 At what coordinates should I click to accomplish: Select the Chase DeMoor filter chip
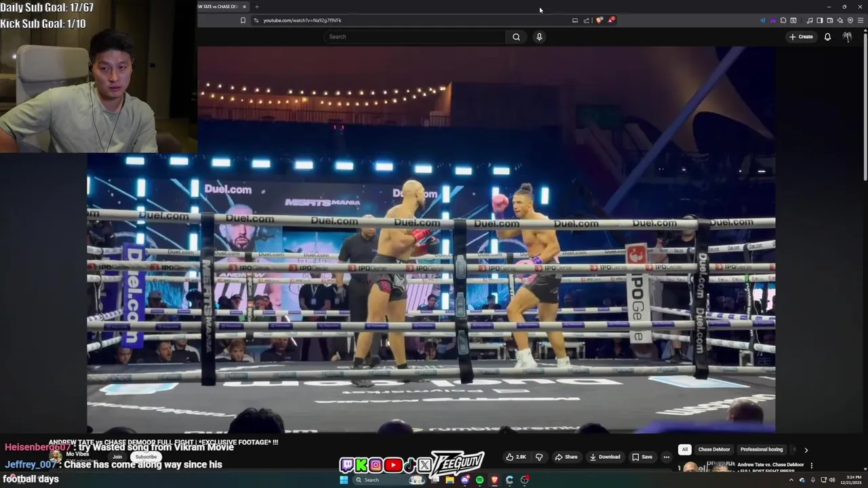point(714,449)
